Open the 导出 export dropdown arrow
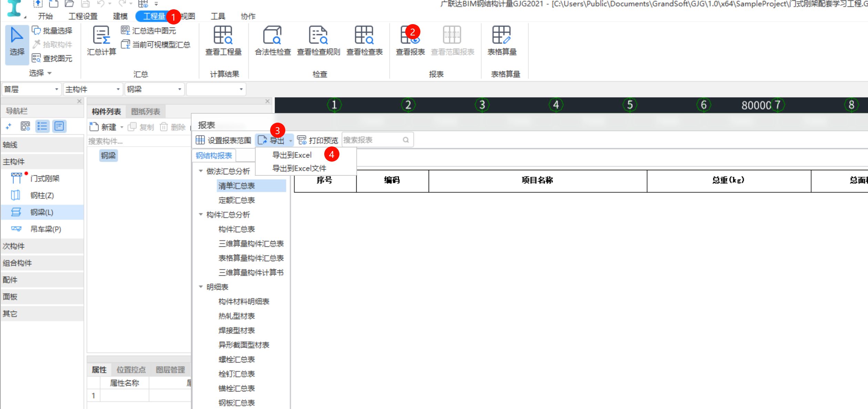The width and height of the screenshot is (868, 409). click(x=290, y=141)
